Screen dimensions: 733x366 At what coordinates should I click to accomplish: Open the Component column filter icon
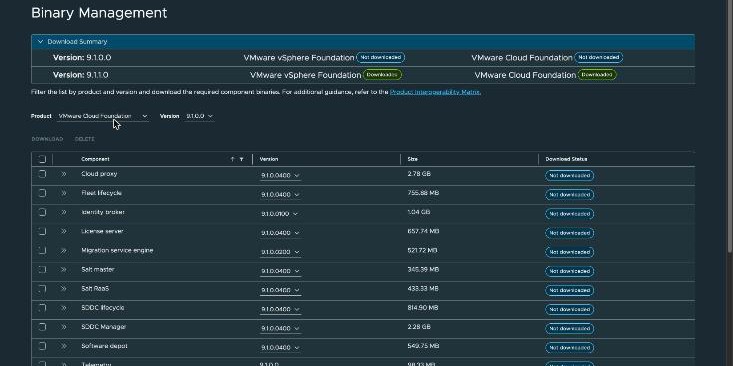click(241, 159)
